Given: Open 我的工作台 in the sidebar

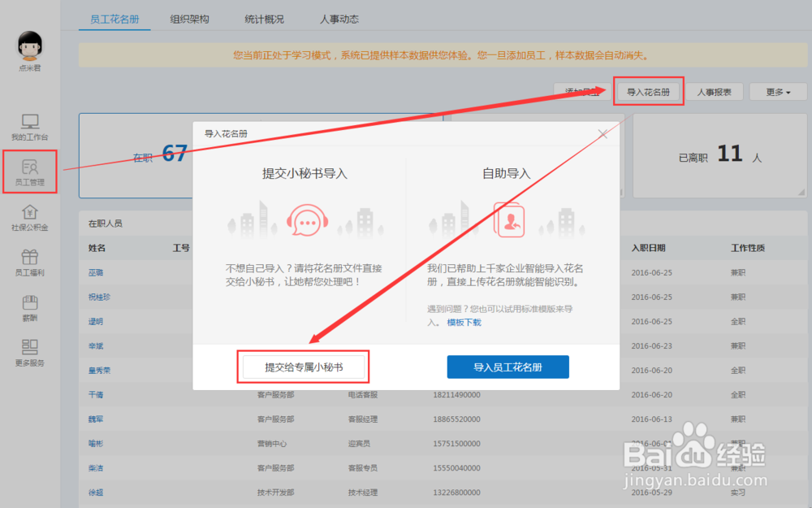Looking at the screenshot, I should 29,127.
